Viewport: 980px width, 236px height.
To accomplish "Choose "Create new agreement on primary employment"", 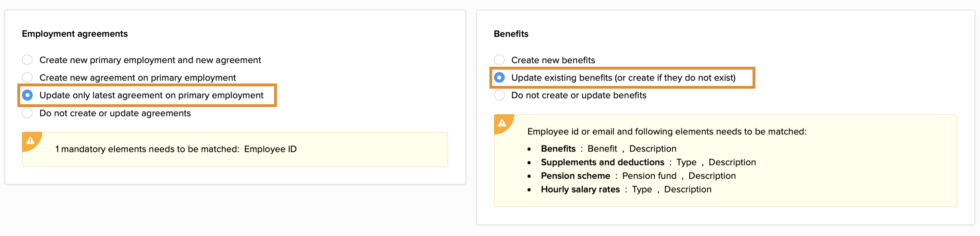I will click(x=28, y=77).
